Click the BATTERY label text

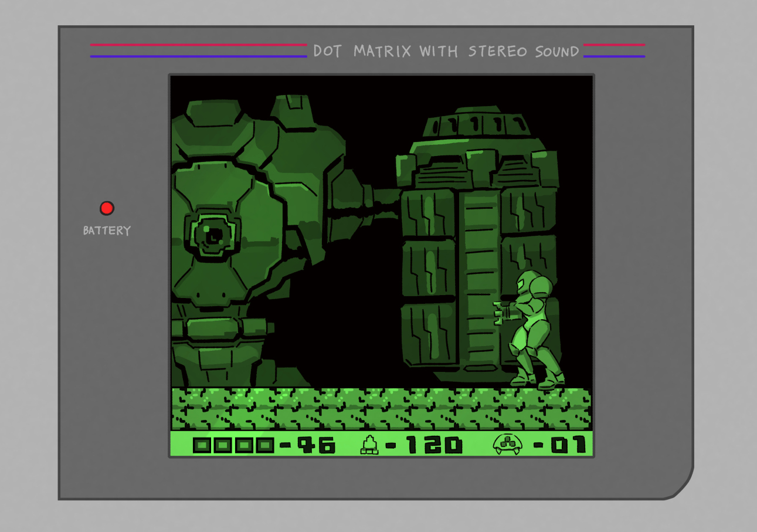(x=107, y=231)
